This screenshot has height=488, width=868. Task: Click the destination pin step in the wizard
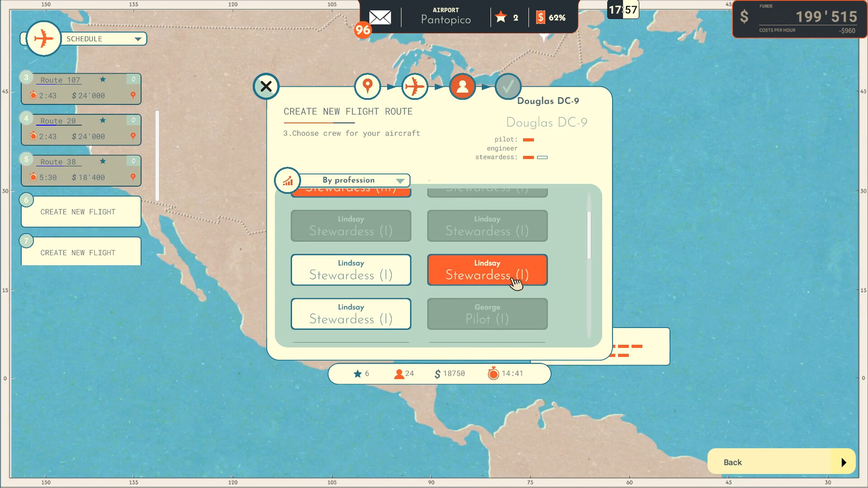tap(368, 86)
